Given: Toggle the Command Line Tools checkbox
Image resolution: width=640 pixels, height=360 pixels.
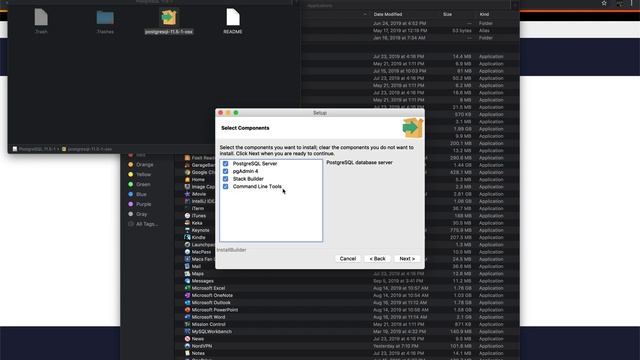Looking at the screenshot, I should (225, 187).
